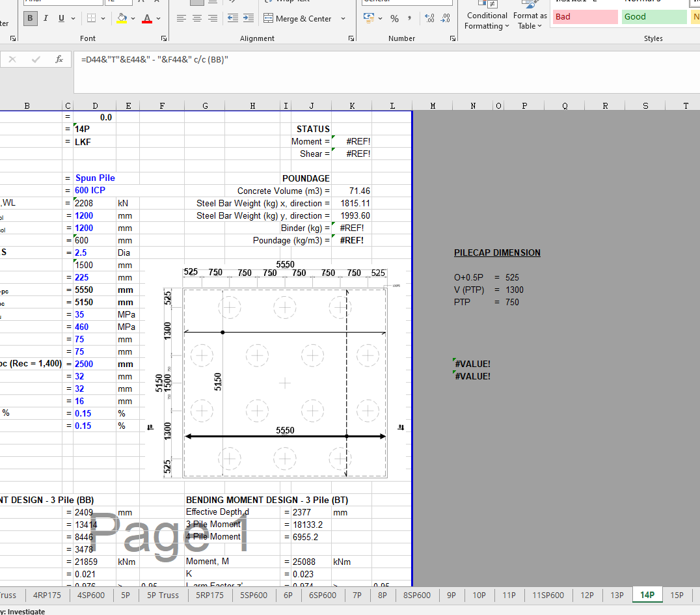The image size is (700, 615).
Task: Select 'BENDING MOMENT DESIGN - 3 Pile (BT)' heading
Action: click(x=267, y=500)
